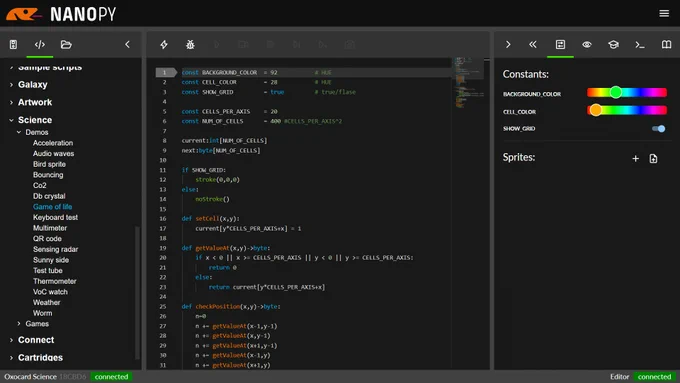Open the folder files tab icon
This screenshot has width=680, height=383.
pyautogui.click(x=66, y=44)
